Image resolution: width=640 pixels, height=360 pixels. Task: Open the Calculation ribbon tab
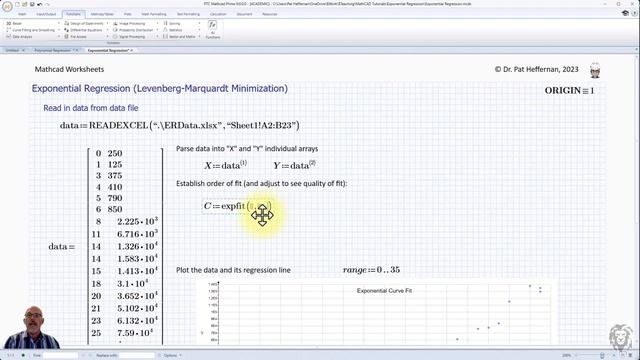[x=218, y=14]
